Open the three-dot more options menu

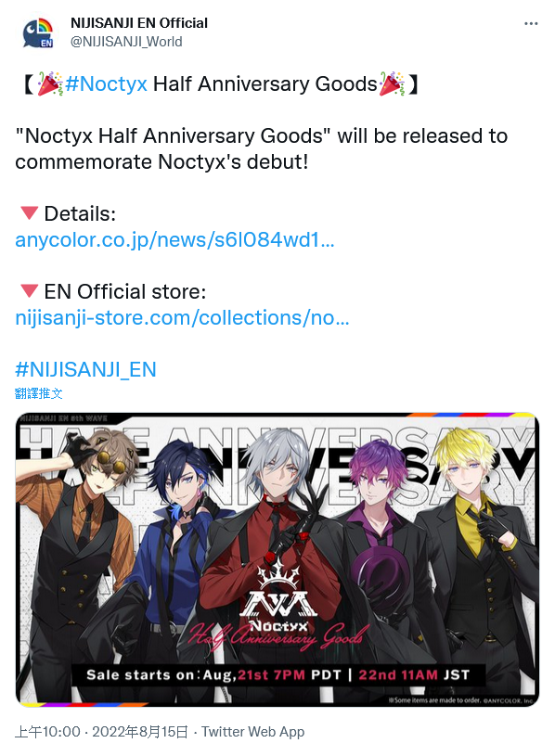pos(531,23)
